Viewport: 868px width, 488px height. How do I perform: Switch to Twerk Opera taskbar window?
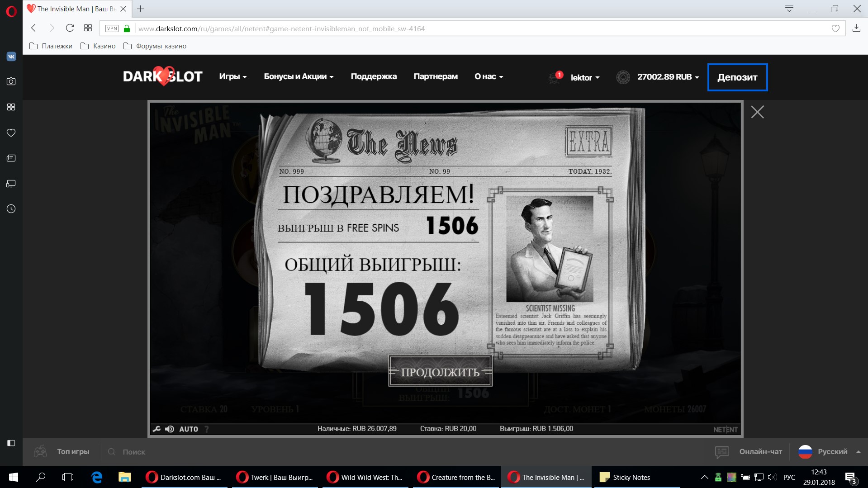275,477
